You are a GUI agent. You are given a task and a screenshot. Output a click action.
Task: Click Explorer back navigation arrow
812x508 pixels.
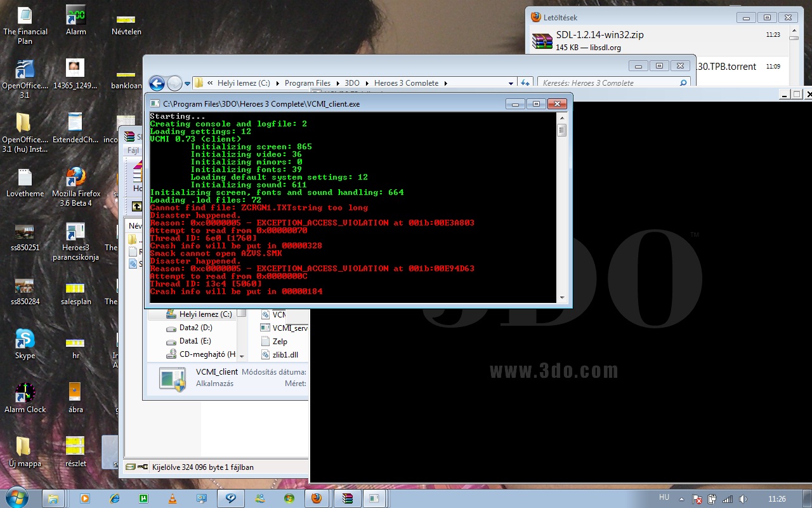156,83
